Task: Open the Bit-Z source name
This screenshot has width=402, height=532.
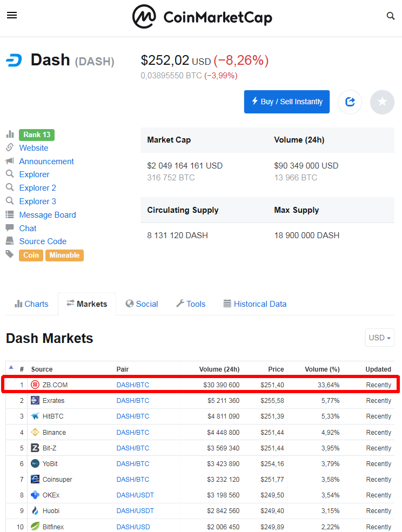Action: [50, 448]
